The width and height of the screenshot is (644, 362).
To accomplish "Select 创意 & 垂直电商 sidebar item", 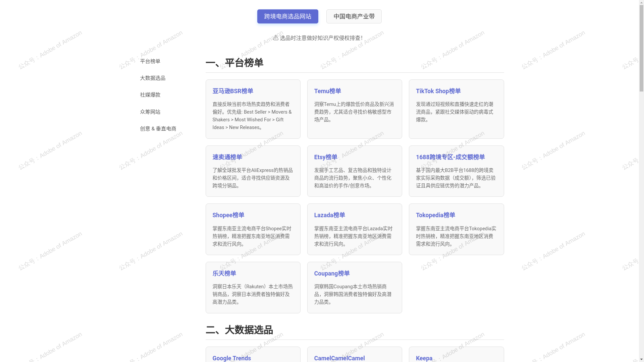I will (x=158, y=129).
